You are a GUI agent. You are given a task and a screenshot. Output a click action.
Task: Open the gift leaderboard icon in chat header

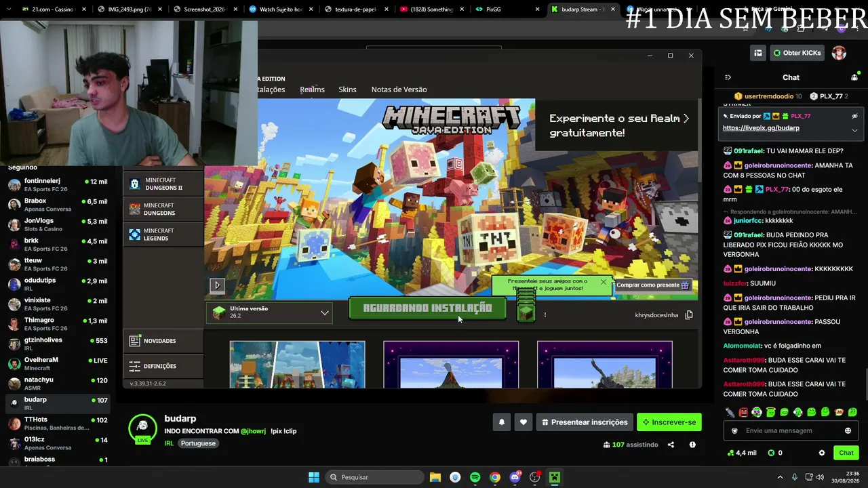tap(854, 77)
